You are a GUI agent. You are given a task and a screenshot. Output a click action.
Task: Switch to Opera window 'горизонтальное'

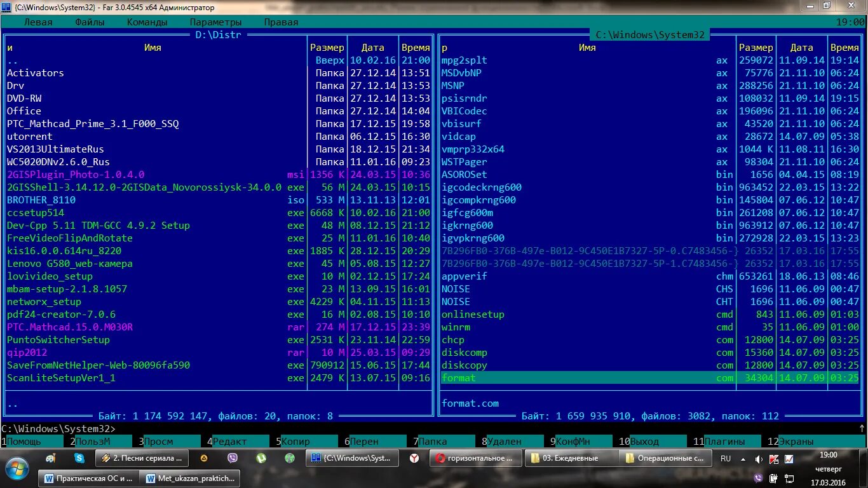476,457
